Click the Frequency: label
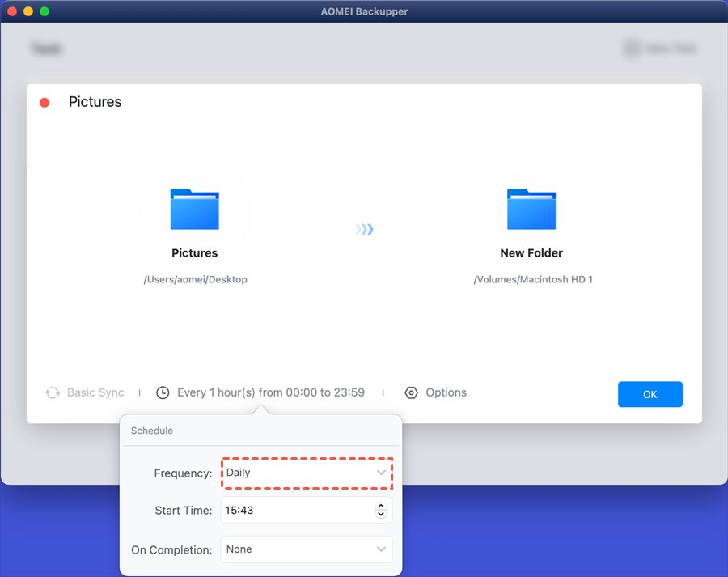728x577 pixels. click(183, 473)
